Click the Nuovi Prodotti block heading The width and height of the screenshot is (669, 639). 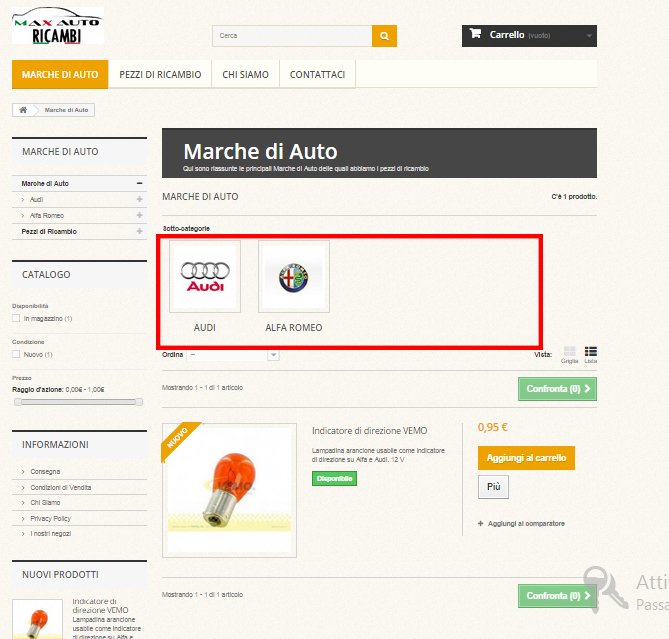60,575
